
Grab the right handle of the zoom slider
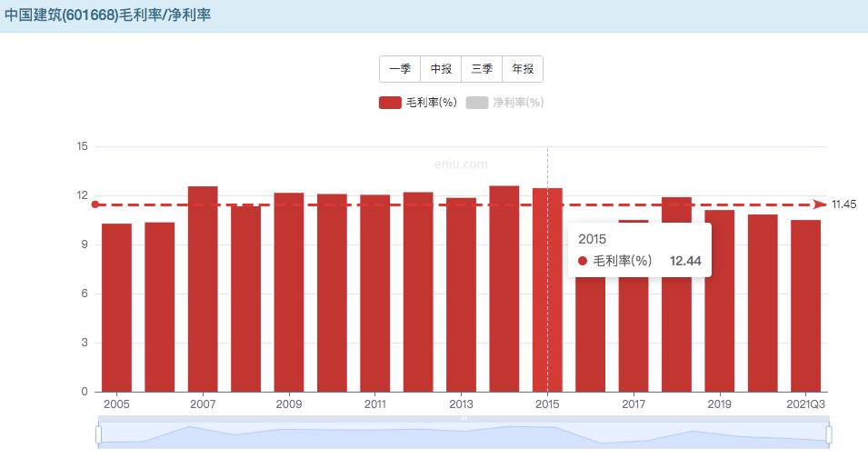tap(829, 434)
